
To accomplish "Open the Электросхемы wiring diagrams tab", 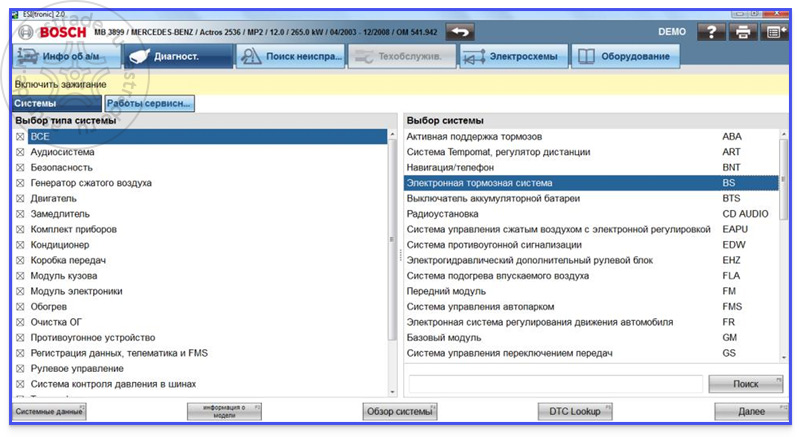I will pyautogui.click(x=513, y=56).
